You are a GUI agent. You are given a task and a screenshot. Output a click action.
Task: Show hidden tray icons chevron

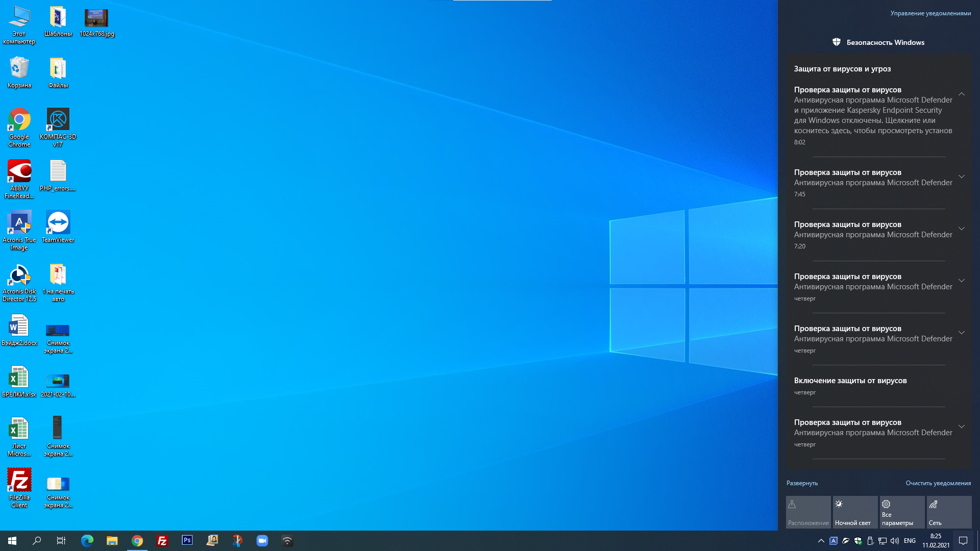(821, 541)
